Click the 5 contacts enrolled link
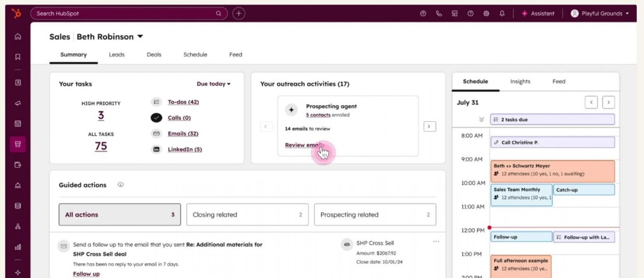This screenshot has height=278, width=644. click(x=318, y=115)
